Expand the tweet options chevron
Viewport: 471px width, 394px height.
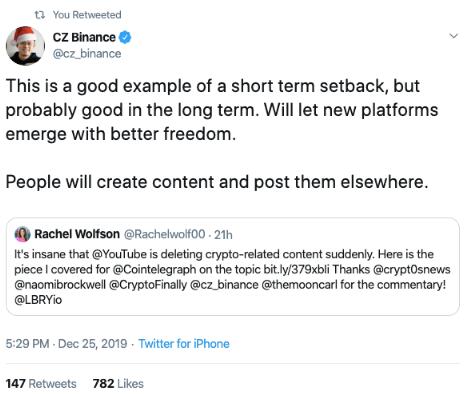coord(454,36)
